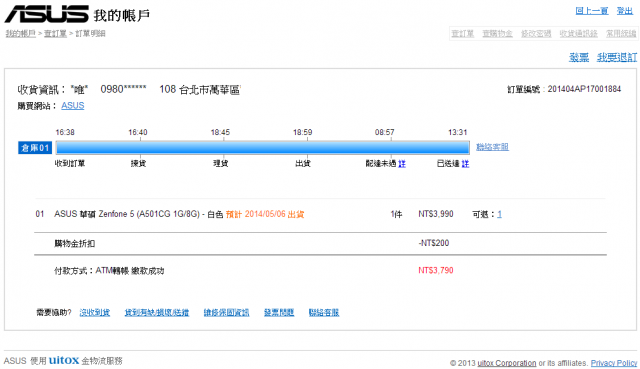Go back via 回上一頁 link
Viewport: 640px width, 369px height.
point(591,11)
